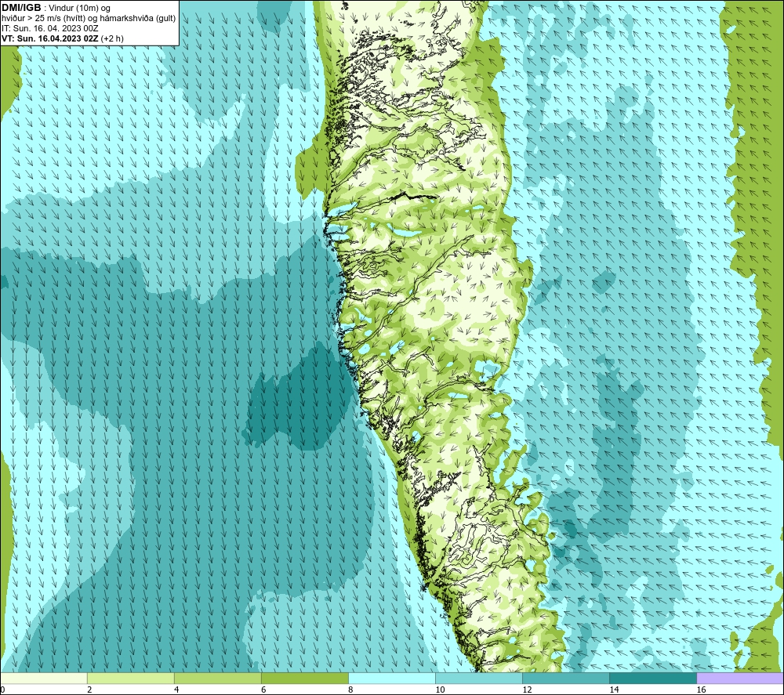784x695 pixels.
Task: Click the legend scale label 0
Action: click(x=2, y=690)
